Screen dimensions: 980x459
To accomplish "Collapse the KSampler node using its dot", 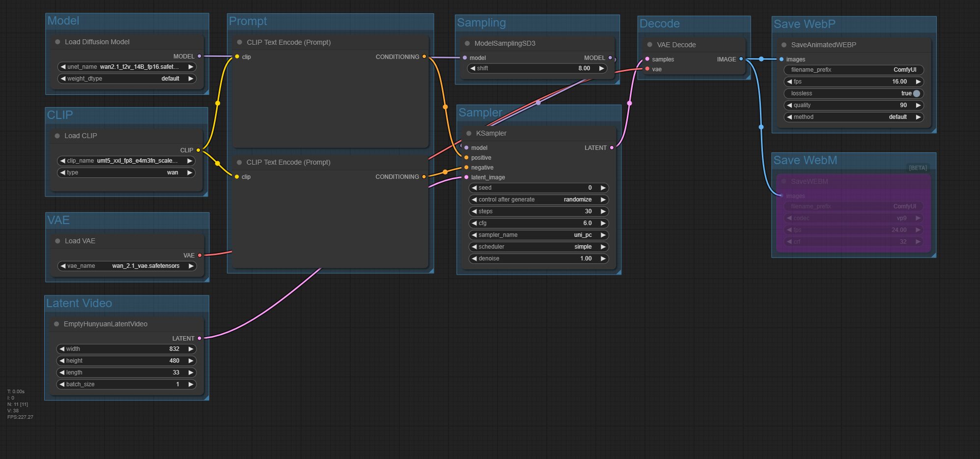I will pyautogui.click(x=469, y=133).
